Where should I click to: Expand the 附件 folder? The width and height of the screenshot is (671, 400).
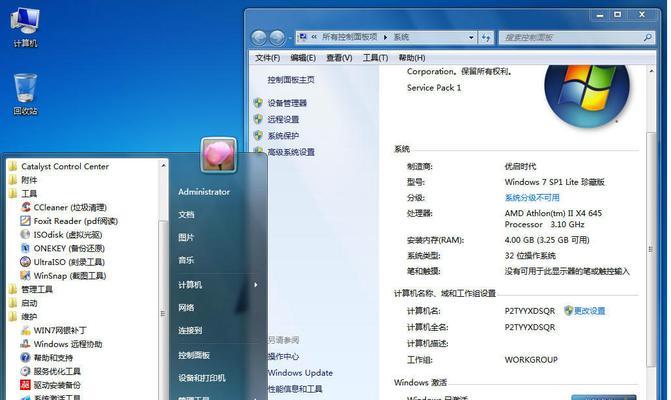coord(23,180)
